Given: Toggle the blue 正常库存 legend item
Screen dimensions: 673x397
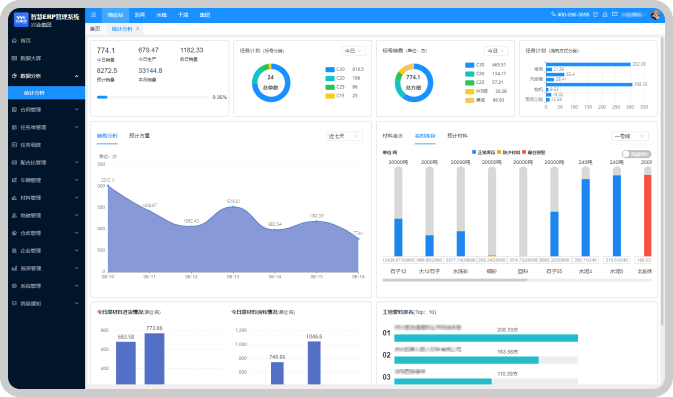Looking at the screenshot, I should point(484,152).
